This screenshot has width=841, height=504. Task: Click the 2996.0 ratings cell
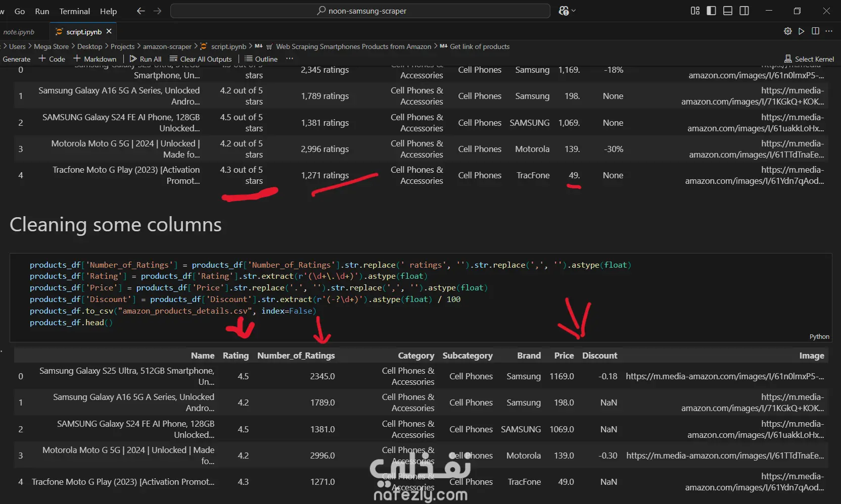322,456
